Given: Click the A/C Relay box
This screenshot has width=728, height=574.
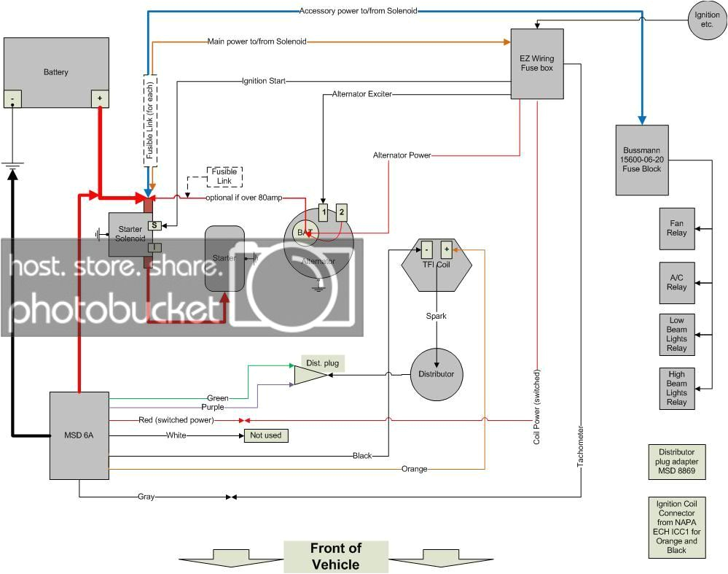Looking at the screenshot, I should [x=676, y=282].
